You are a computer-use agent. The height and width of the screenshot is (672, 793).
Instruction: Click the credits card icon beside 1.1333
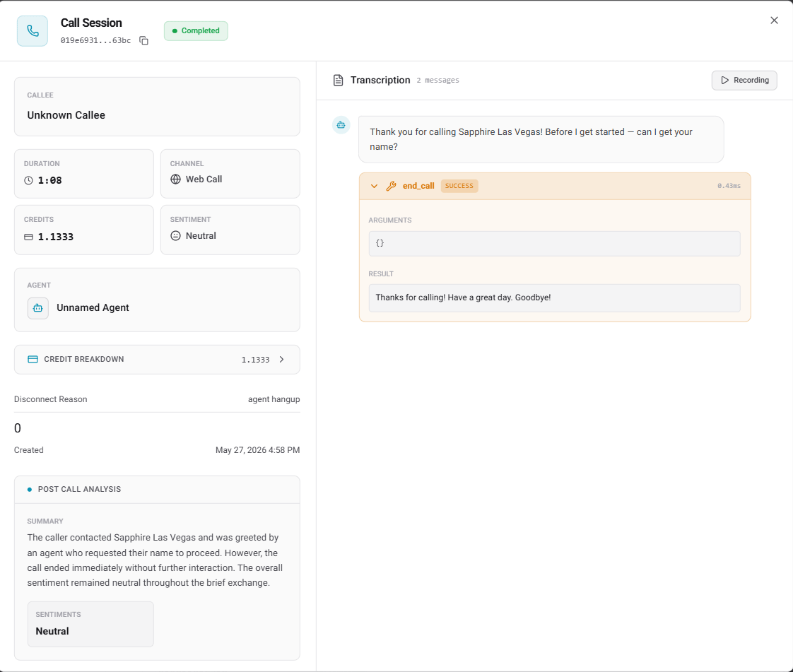(x=29, y=237)
